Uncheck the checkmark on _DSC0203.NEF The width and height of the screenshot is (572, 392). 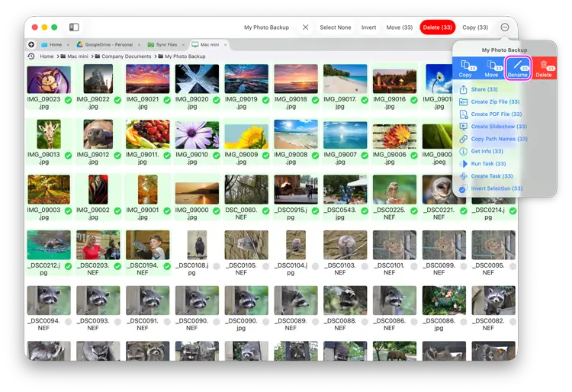(x=117, y=266)
